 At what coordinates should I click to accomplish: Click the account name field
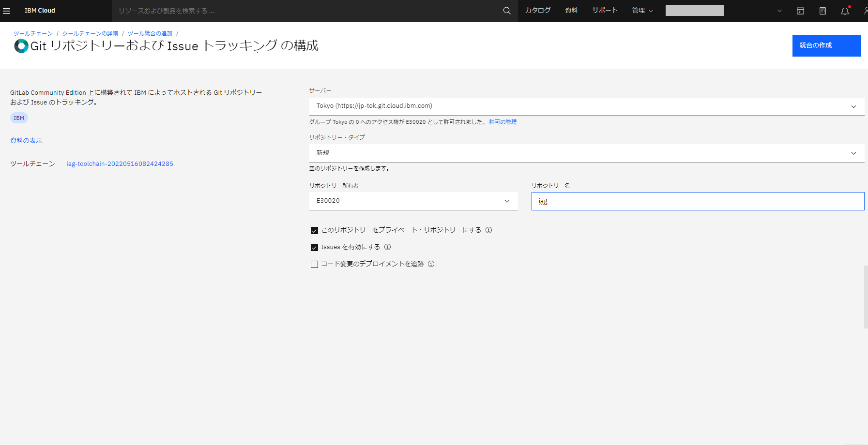[695, 11]
